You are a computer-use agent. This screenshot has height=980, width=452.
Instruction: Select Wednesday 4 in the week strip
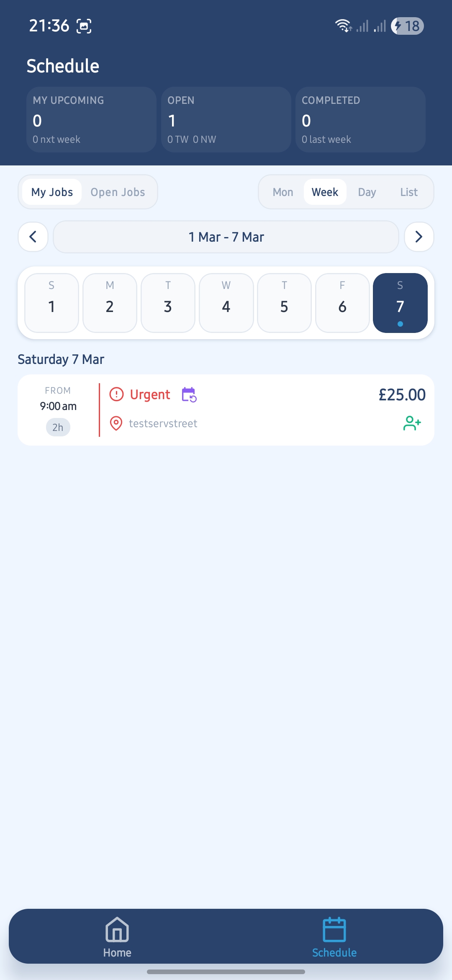[x=226, y=303]
